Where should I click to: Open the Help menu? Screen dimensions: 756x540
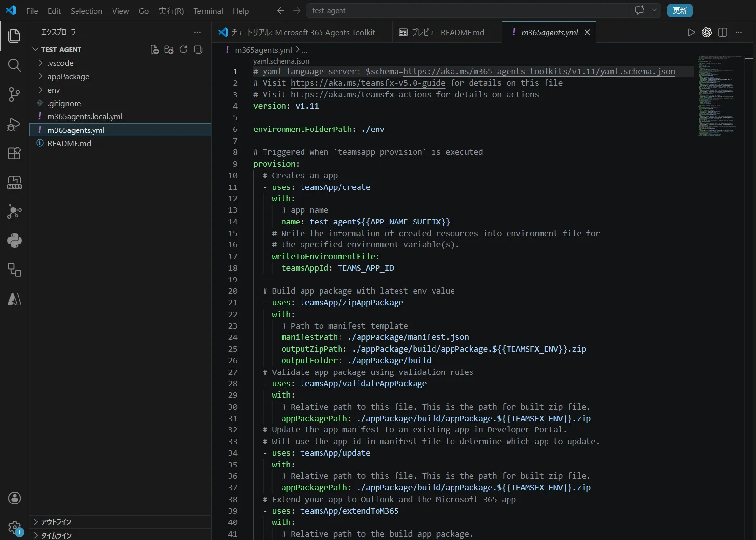tap(241, 11)
